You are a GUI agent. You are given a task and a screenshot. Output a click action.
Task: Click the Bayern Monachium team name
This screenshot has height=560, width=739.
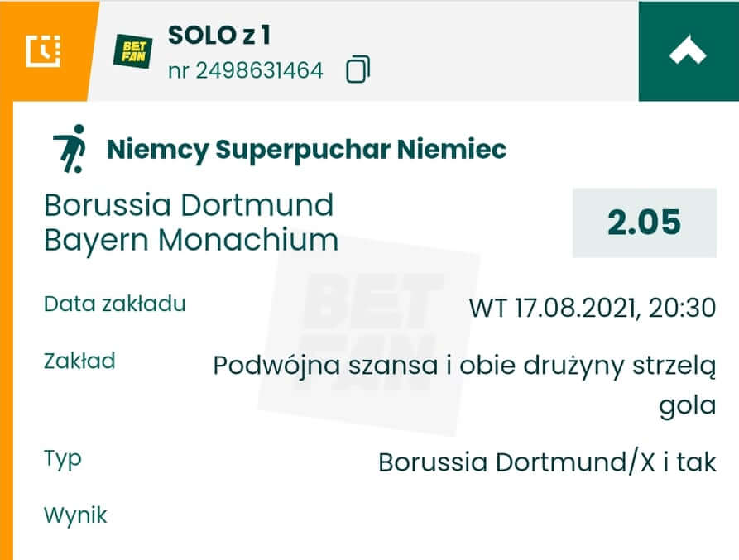(x=191, y=240)
